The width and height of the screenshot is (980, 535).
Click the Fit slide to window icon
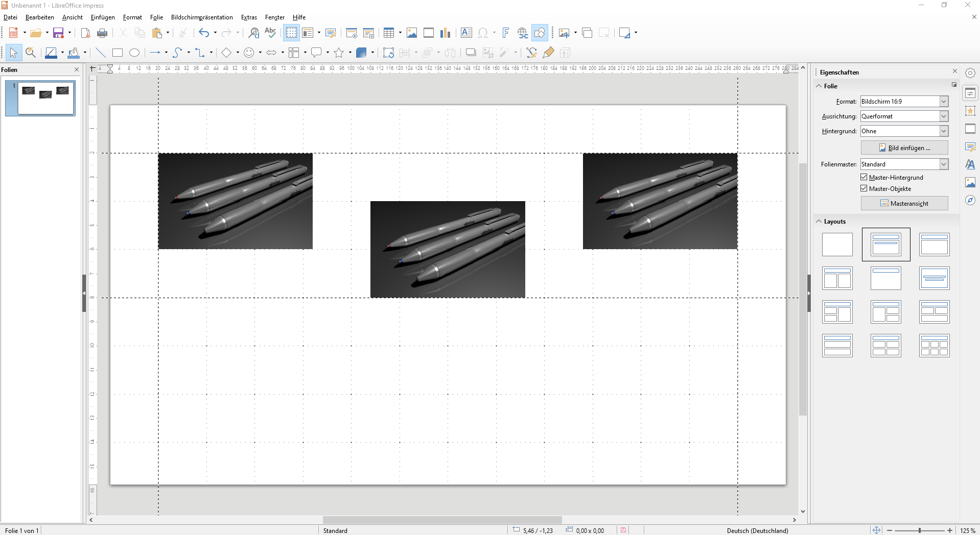pyautogui.click(x=877, y=530)
